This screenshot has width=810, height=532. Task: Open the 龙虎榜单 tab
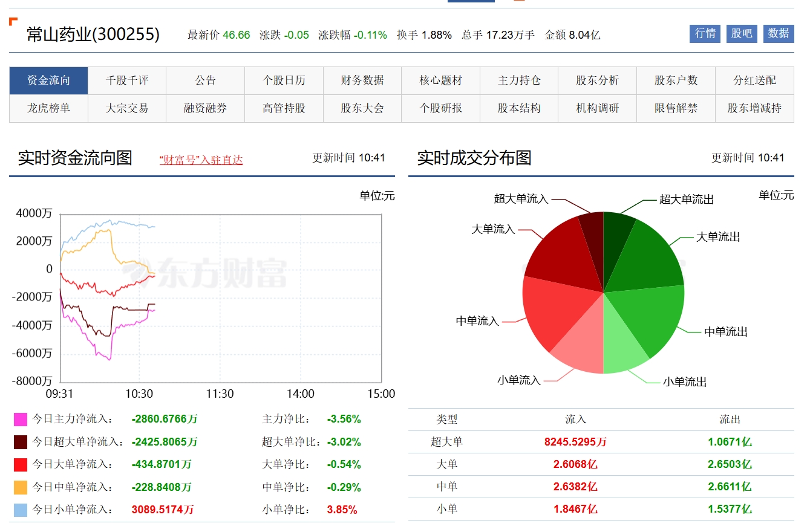coord(49,108)
